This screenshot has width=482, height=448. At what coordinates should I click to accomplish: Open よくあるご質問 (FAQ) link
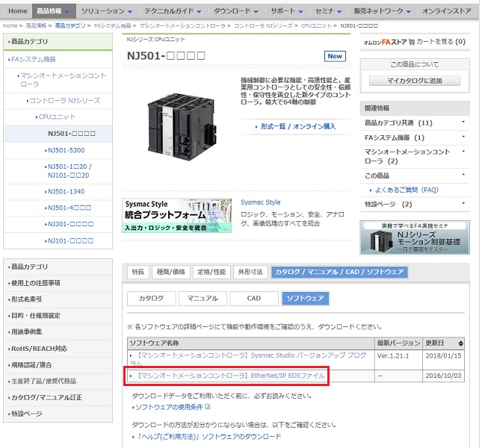coord(407,190)
